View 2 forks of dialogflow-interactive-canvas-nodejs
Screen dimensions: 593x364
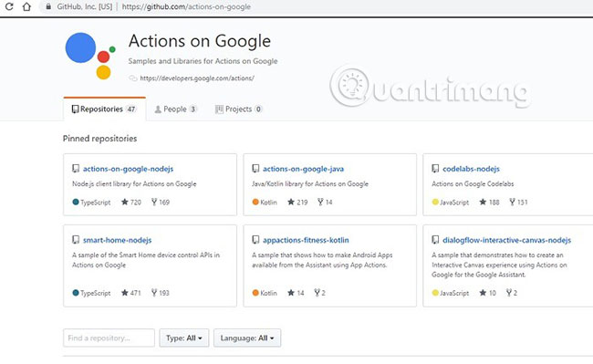[x=512, y=293]
